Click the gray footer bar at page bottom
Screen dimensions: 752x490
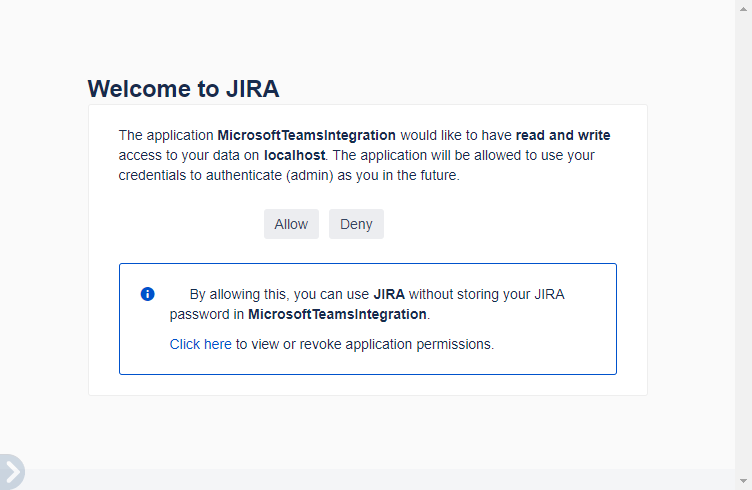tap(380, 479)
